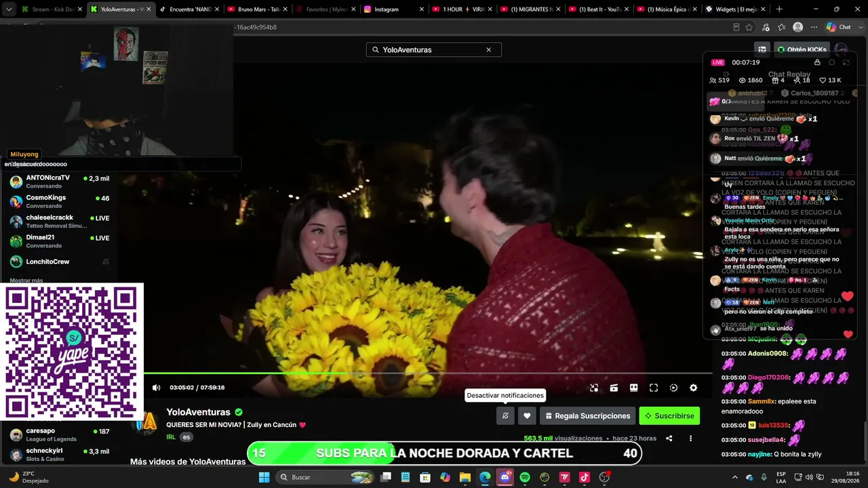
Task: Open weather widget 23°C Despejado
Action: (30, 477)
